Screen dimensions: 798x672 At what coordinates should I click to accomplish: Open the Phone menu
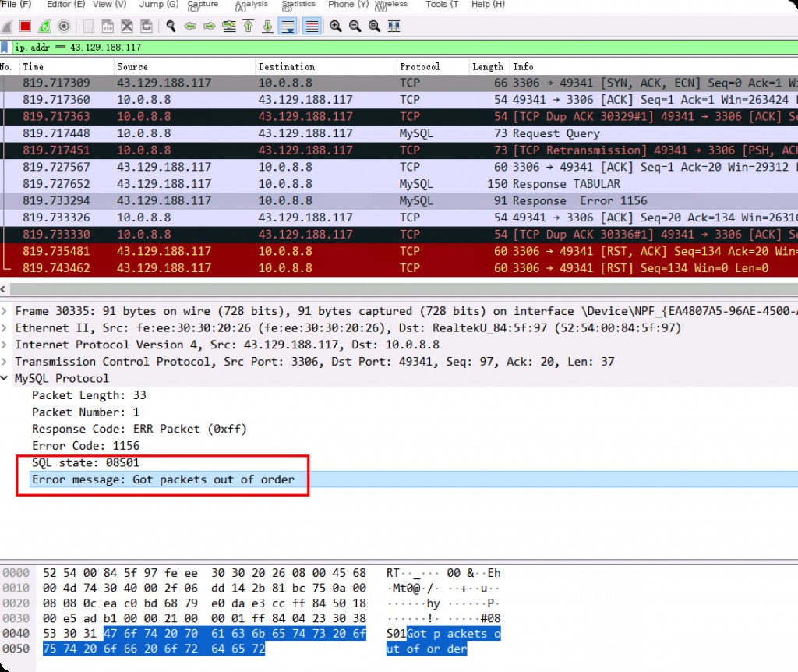coord(348,4)
